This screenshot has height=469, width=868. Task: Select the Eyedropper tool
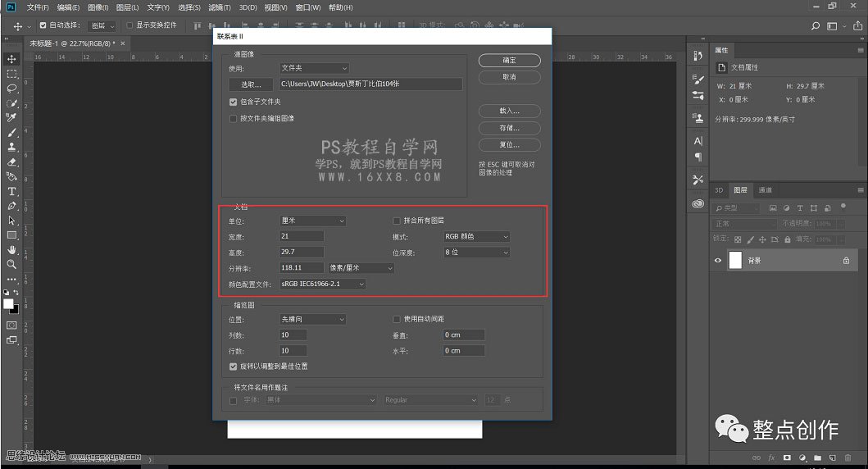click(11, 117)
